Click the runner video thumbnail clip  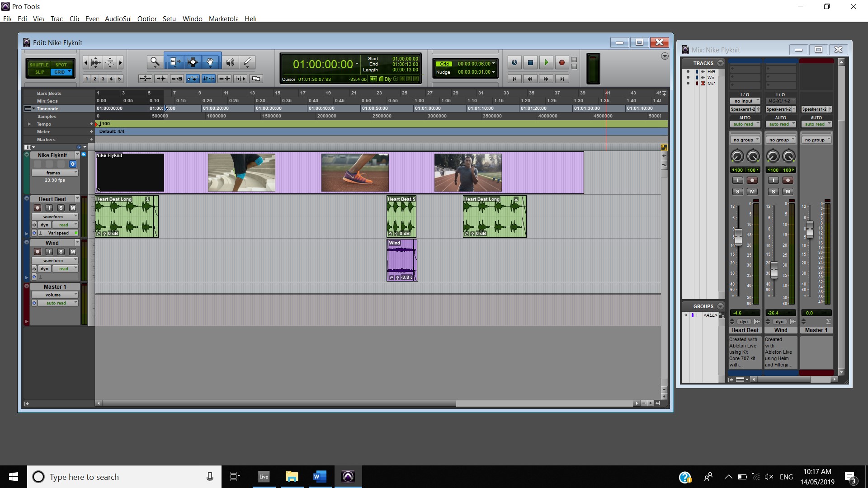click(467, 173)
